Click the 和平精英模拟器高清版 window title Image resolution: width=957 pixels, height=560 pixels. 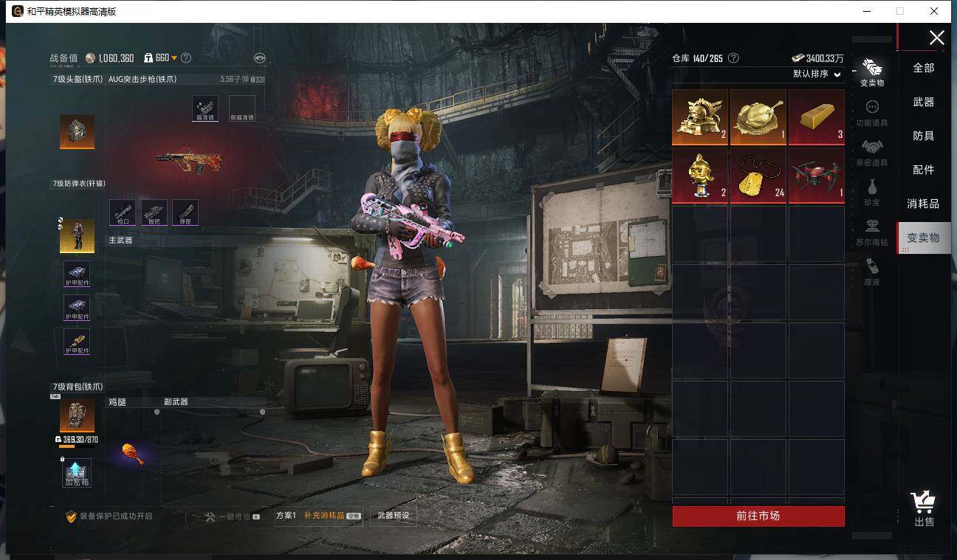[72, 11]
